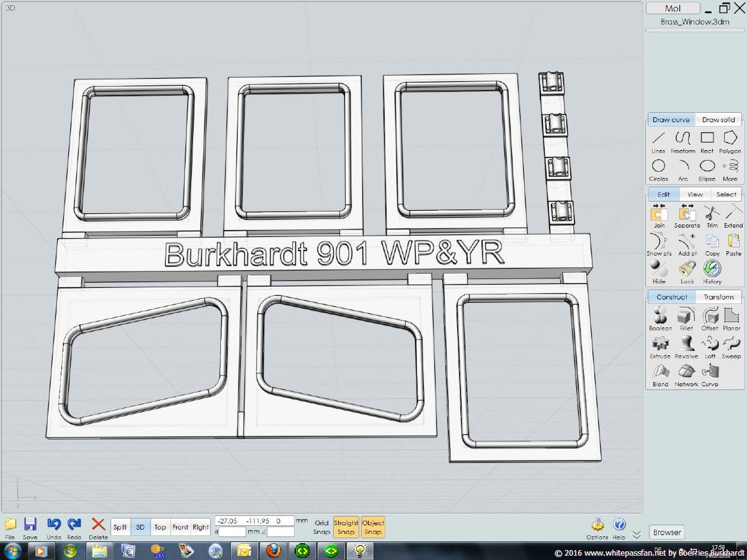Delete the selected object
This screenshot has width=747, height=560.
tap(98, 528)
